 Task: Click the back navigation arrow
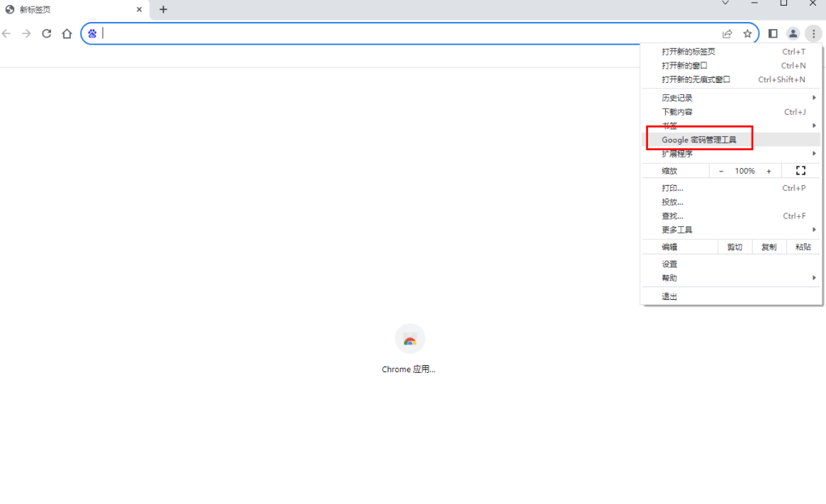[7, 34]
